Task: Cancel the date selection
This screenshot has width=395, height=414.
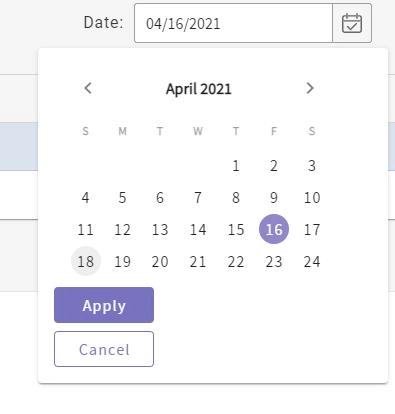Action: click(x=104, y=349)
